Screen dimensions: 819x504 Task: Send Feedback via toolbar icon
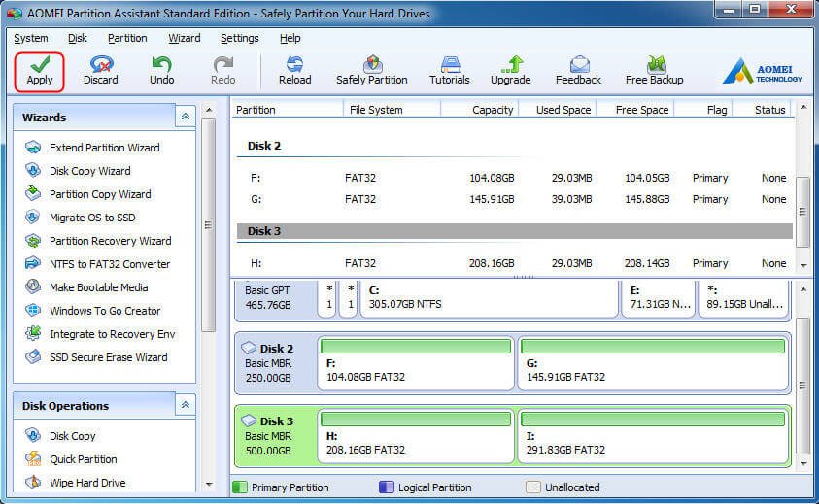[578, 71]
